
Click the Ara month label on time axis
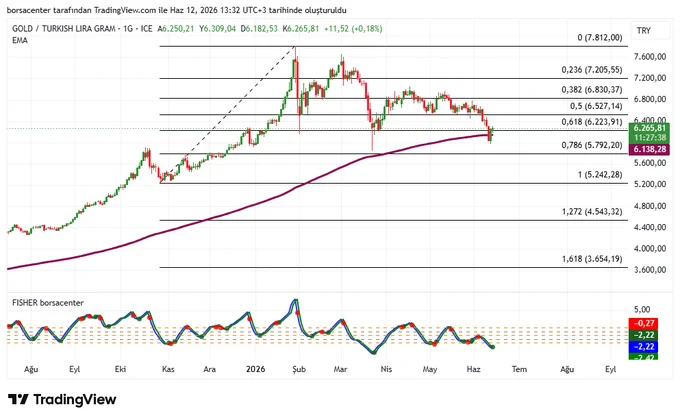click(209, 369)
